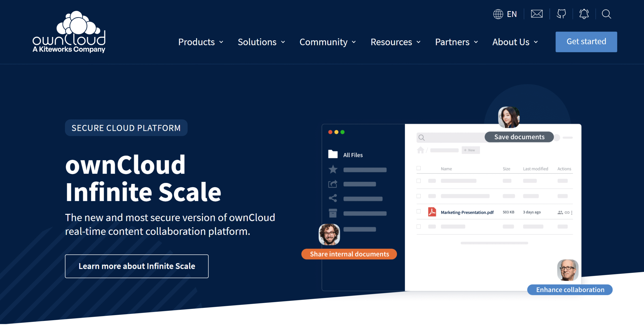Open the EN language dropdown
This screenshot has height=333, width=644.
[x=512, y=14]
